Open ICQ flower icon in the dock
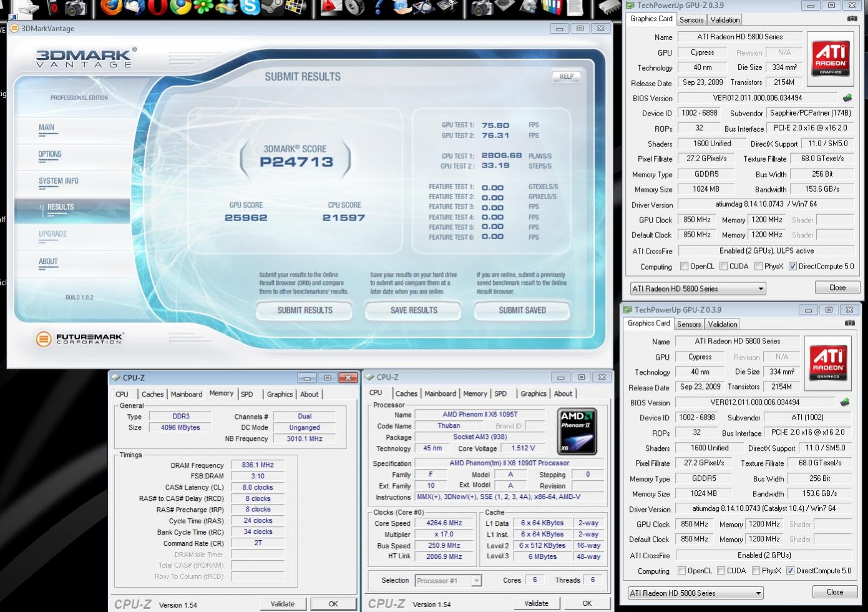This screenshot has height=612, width=868. (x=203, y=7)
